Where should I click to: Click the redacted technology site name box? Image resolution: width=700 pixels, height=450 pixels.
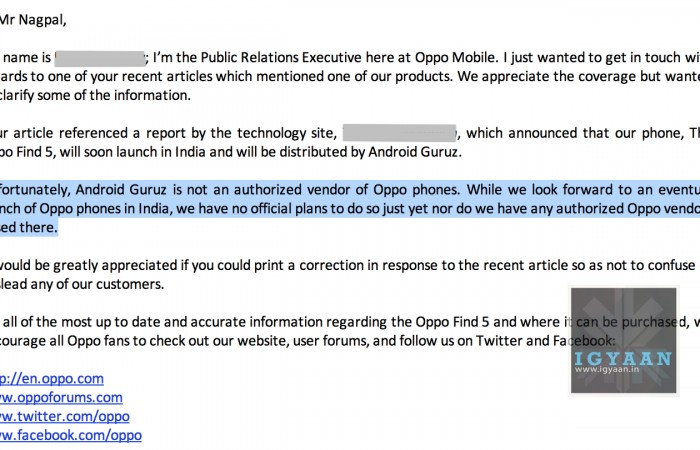399,132
